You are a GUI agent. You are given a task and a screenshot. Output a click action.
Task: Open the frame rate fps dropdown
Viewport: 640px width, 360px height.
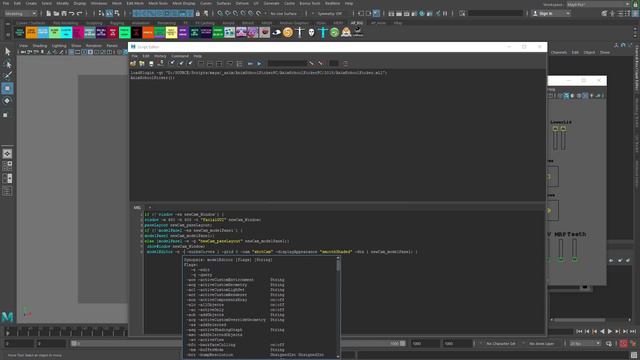[x=585, y=344]
